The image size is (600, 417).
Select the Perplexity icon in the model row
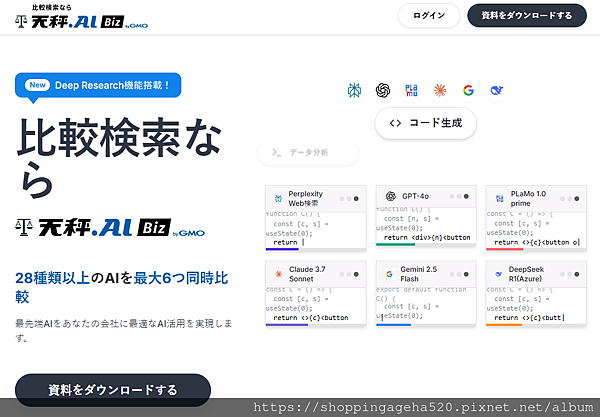pyautogui.click(x=354, y=91)
